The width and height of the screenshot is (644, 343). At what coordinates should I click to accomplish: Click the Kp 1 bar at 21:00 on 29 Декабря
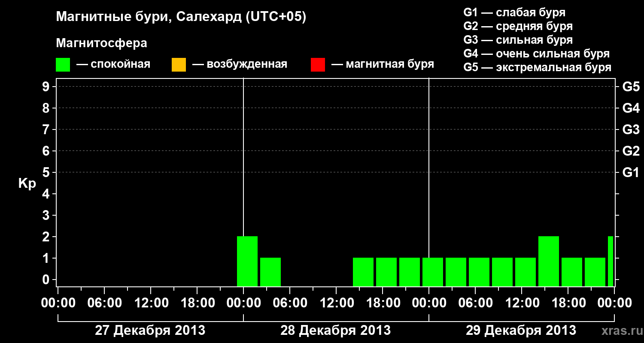point(595,272)
